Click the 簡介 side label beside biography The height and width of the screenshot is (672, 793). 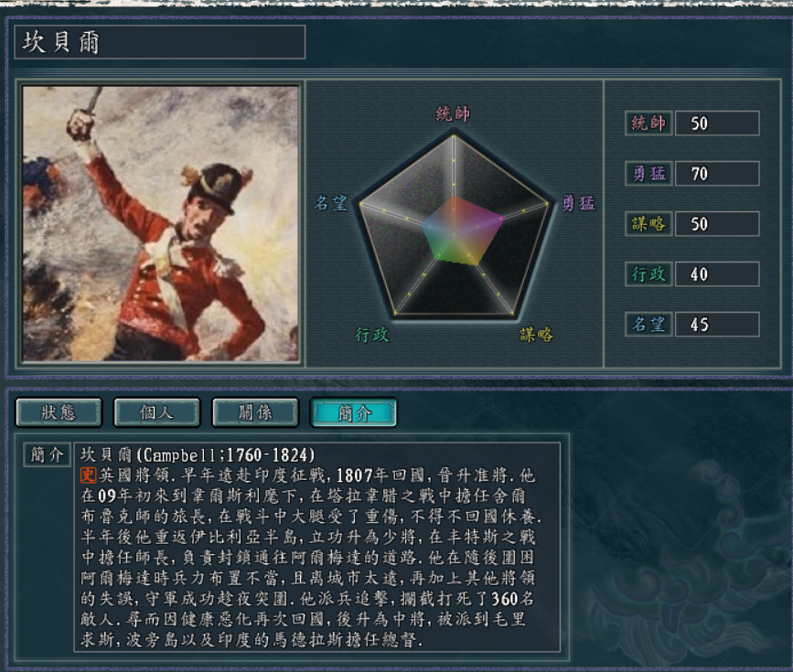coord(47,454)
